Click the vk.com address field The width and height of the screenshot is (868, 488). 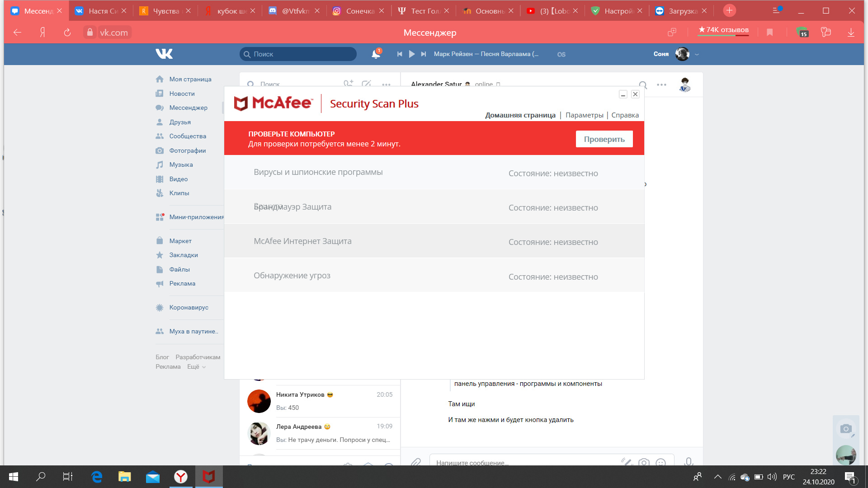coord(114,33)
